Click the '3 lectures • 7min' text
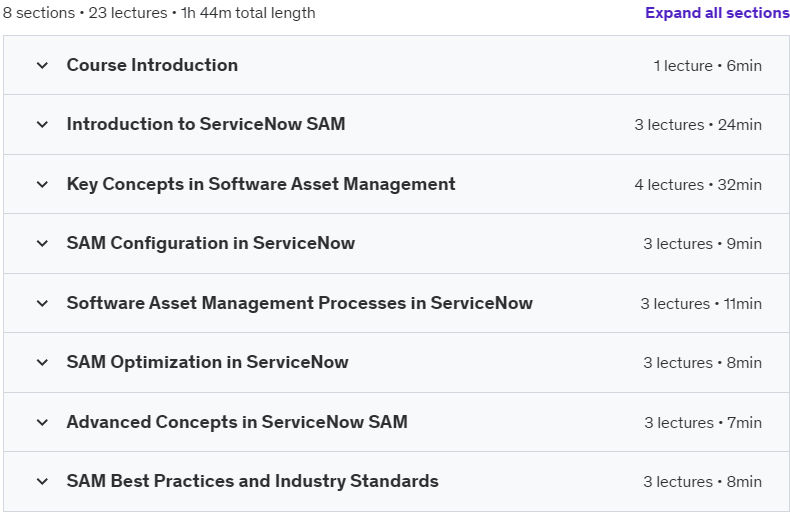 (x=703, y=423)
